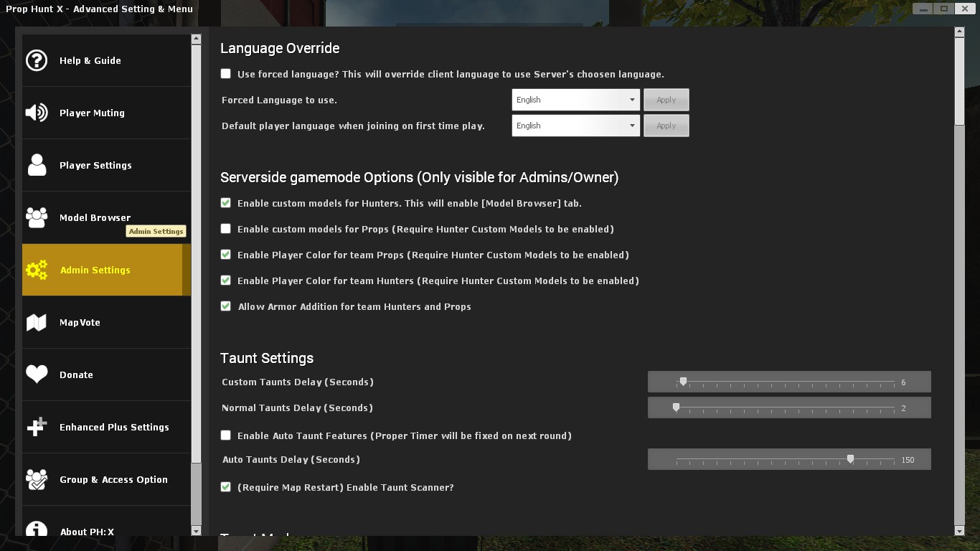Viewport: 980px width, 551px height.
Task: Select the Player Muting speaker icon
Action: click(37, 113)
